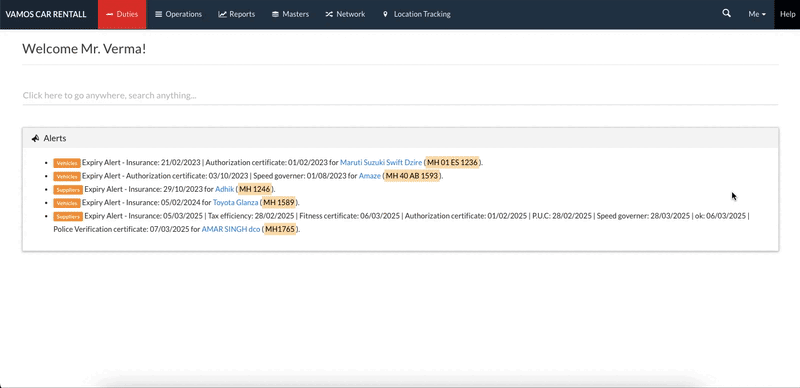Expand the Me dropdown
Screen dimensions: 800x388
[x=757, y=14]
